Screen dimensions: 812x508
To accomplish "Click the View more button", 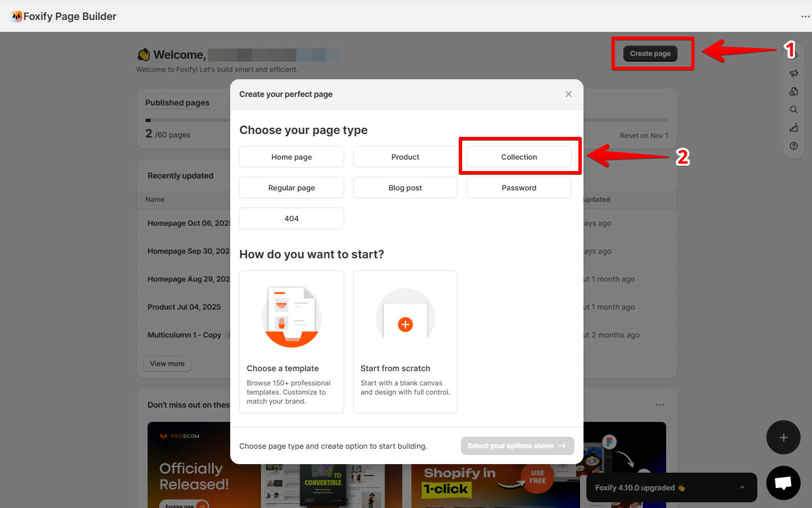I will point(167,364).
